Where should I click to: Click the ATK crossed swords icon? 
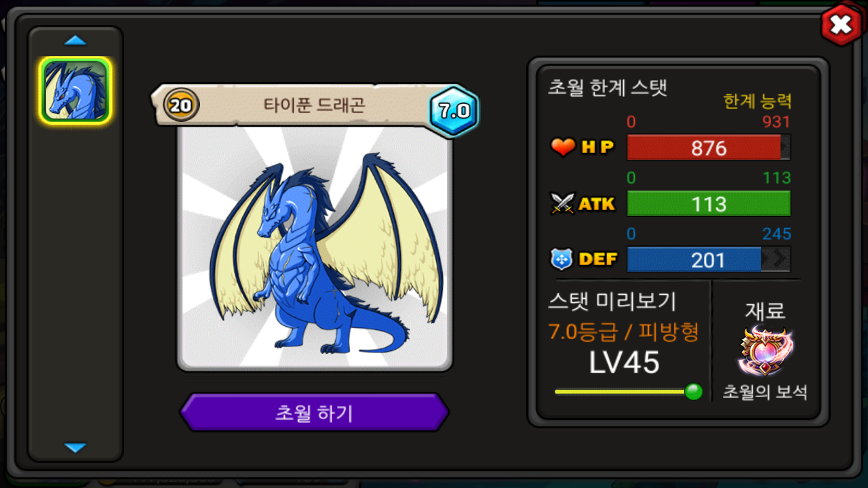click(563, 203)
